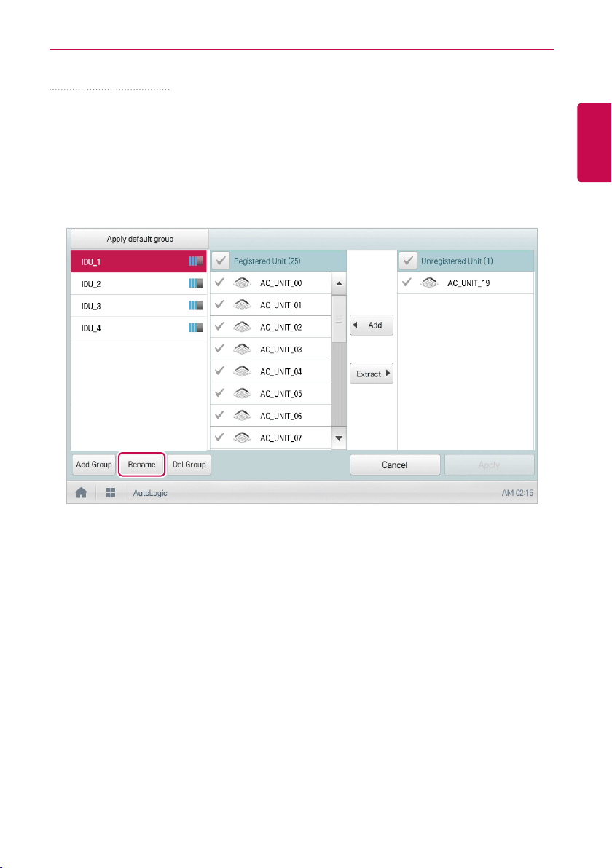Click the cassette icon for AC_UNIT_07

point(242,438)
